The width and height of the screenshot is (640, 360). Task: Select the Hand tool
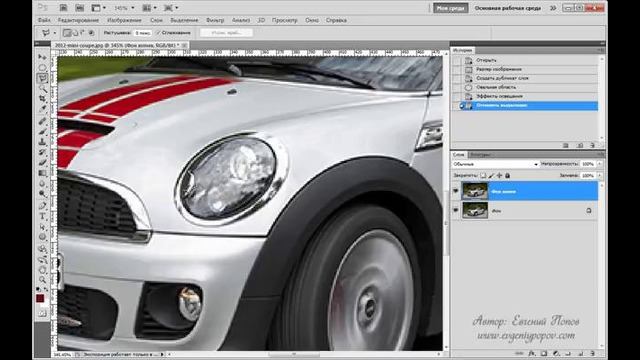pyautogui.click(x=42, y=270)
